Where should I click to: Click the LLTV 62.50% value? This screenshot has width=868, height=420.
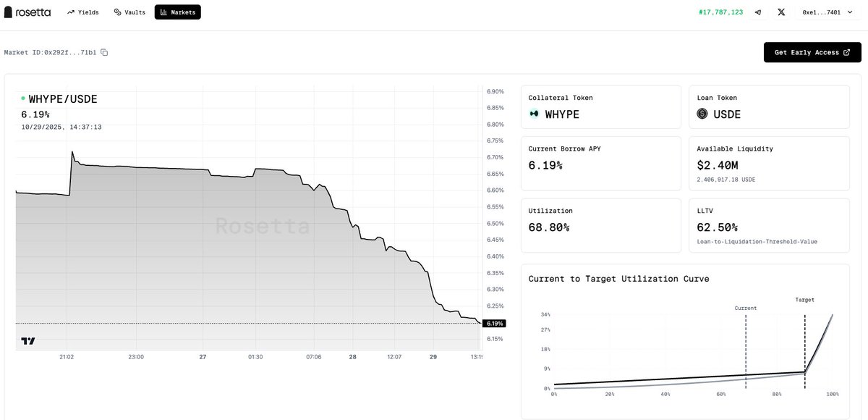click(717, 227)
